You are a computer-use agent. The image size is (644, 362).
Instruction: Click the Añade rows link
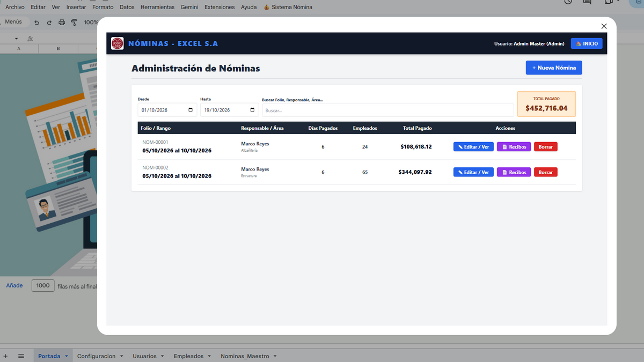14,285
